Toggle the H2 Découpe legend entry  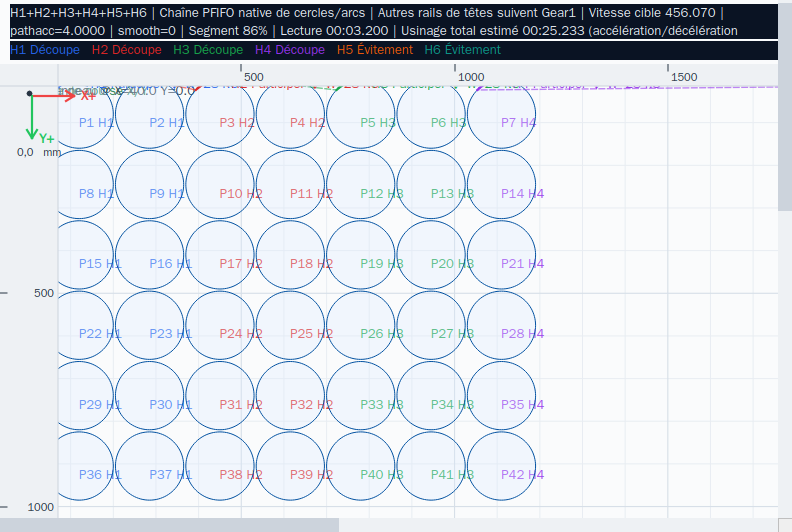(127, 50)
